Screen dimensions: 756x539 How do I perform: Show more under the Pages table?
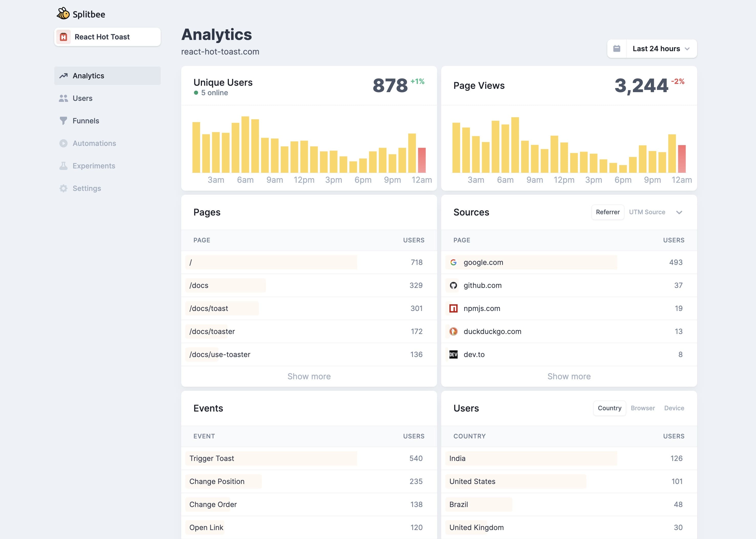309,376
